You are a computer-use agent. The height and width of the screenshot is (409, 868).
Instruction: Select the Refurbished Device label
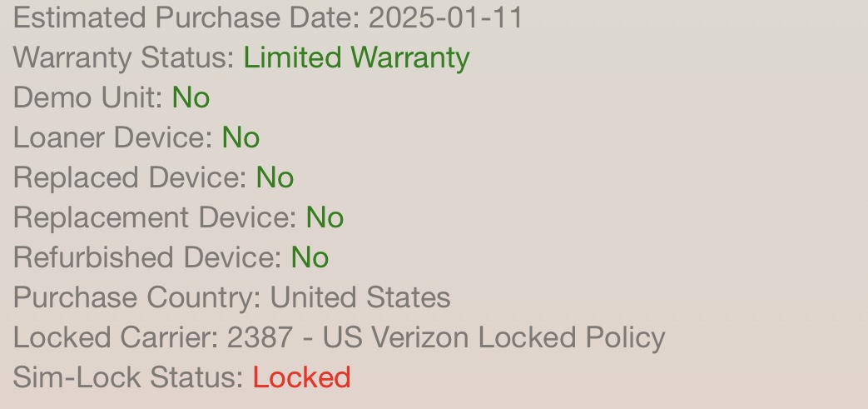coord(147,257)
